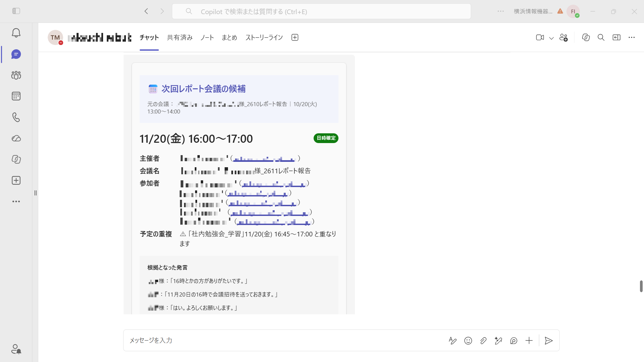
Task: Switch to the 共有済み tab
Action: [x=180, y=38]
